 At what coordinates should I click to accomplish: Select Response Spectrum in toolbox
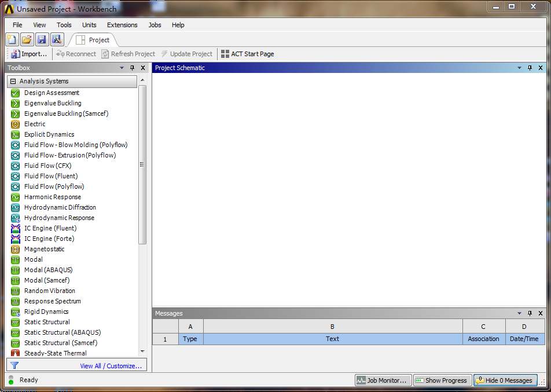pos(52,301)
